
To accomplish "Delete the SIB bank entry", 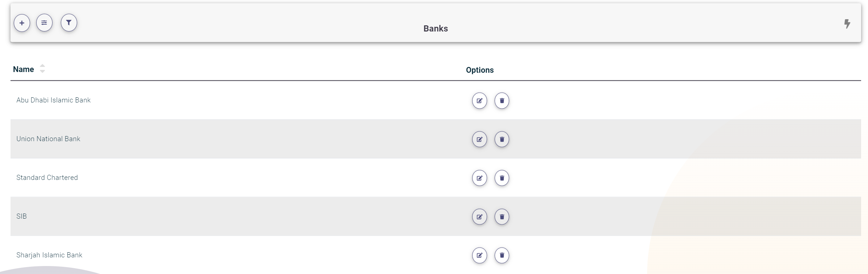I will pyautogui.click(x=502, y=217).
